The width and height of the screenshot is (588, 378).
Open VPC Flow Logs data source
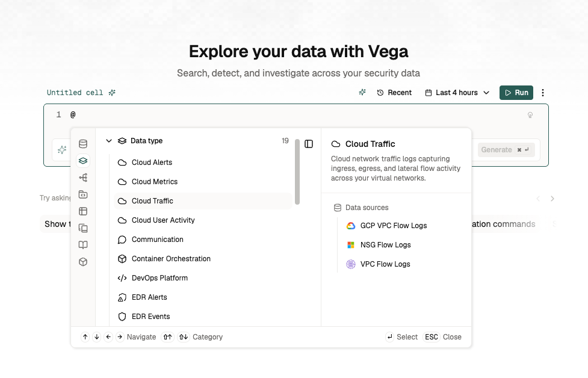point(377,264)
